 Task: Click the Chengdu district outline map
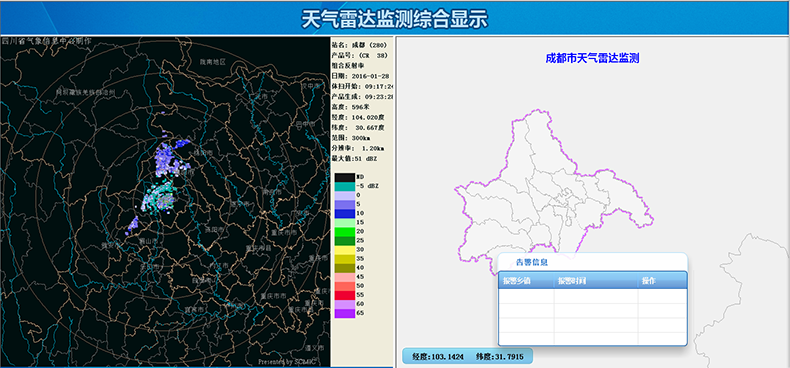click(553, 192)
